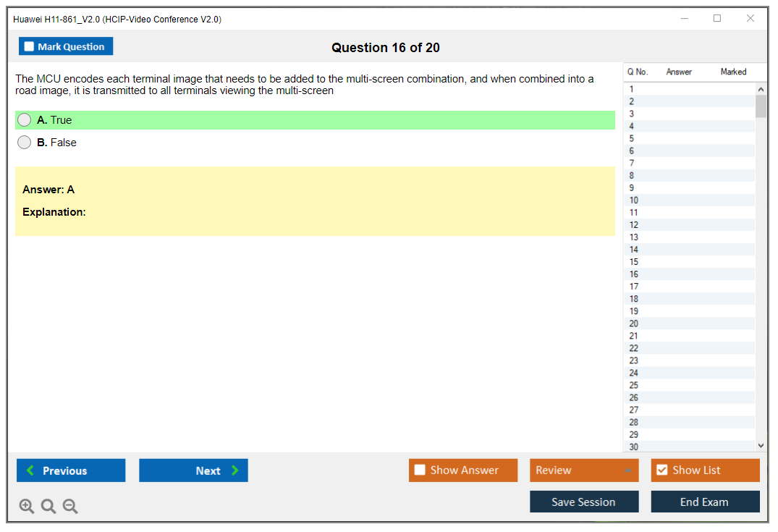
Task: Uncheck the Show List checkbox
Action: click(661, 470)
